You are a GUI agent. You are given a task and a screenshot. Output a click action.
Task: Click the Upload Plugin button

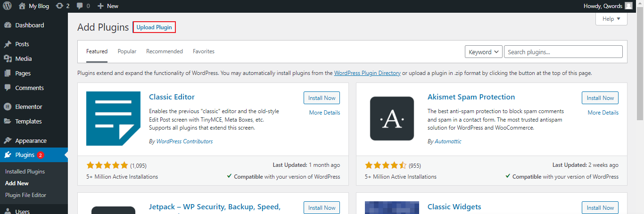[154, 27]
